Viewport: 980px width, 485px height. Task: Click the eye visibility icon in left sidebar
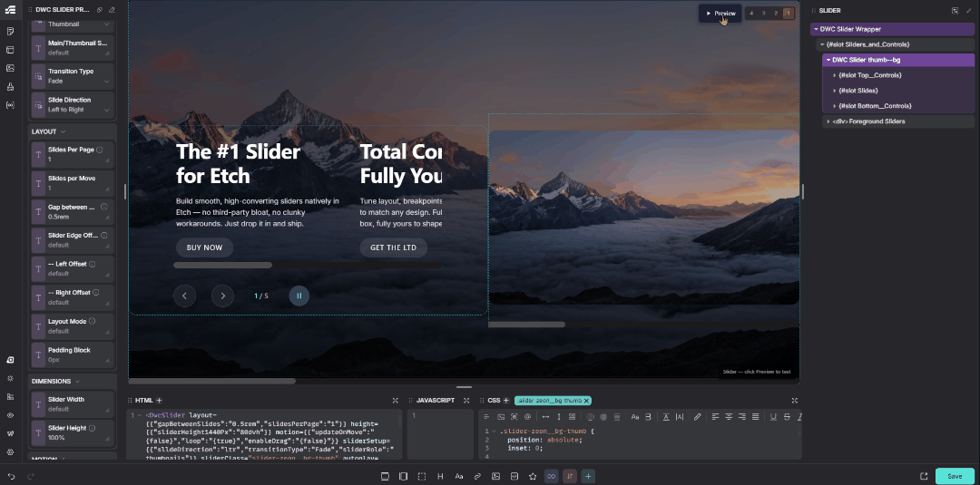(10, 415)
